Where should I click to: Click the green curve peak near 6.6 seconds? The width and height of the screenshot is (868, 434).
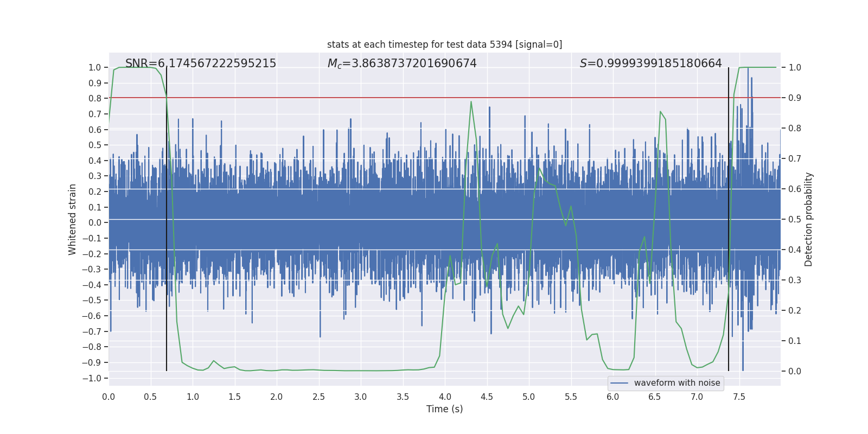[660, 112]
